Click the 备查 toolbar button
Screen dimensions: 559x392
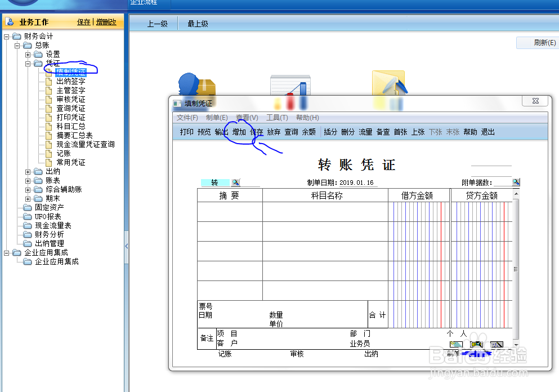pyautogui.click(x=383, y=132)
